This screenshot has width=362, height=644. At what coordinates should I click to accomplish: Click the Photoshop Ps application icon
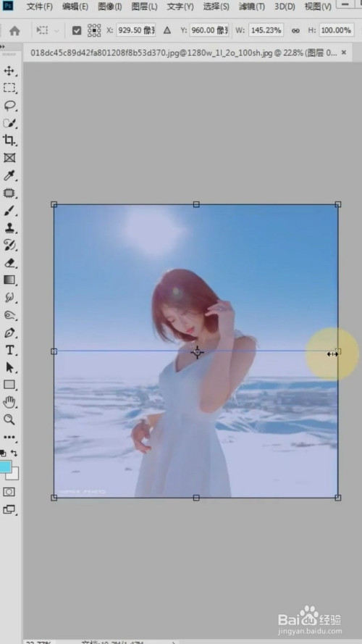tap(8, 6)
